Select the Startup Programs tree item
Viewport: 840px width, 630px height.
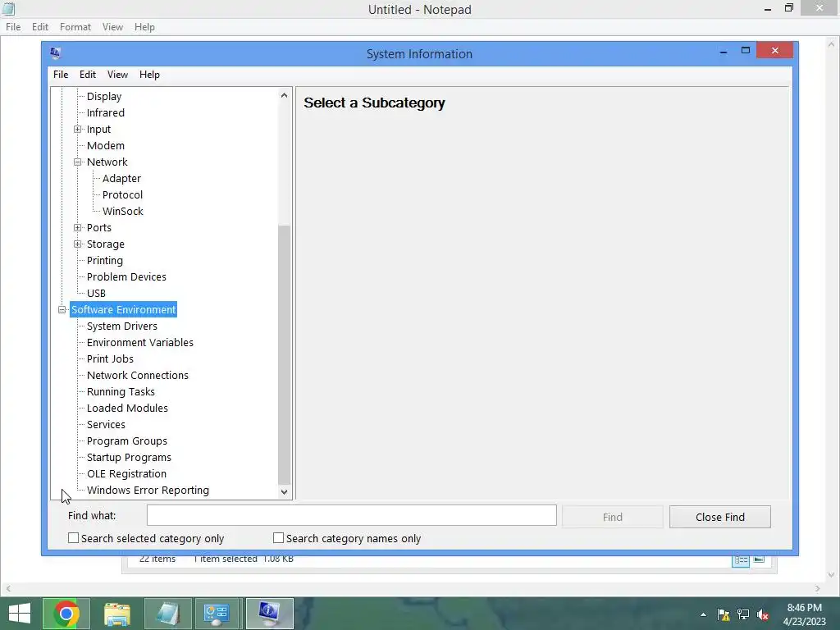tap(129, 458)
